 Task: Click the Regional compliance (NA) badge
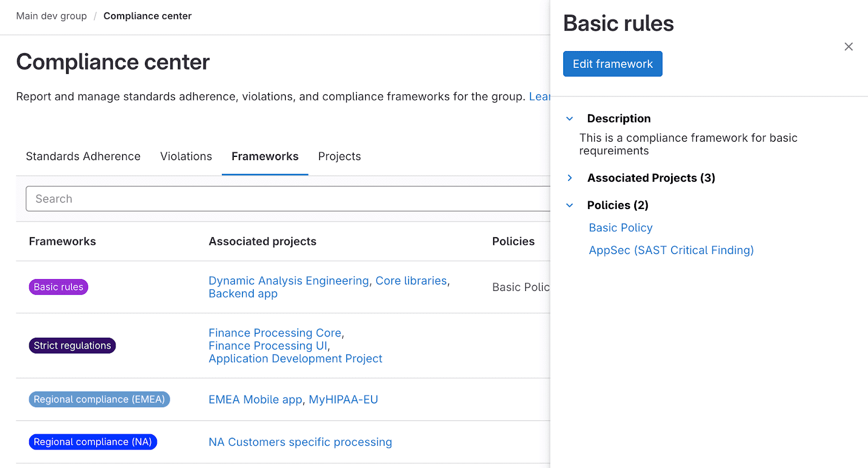tap(93, 442)
